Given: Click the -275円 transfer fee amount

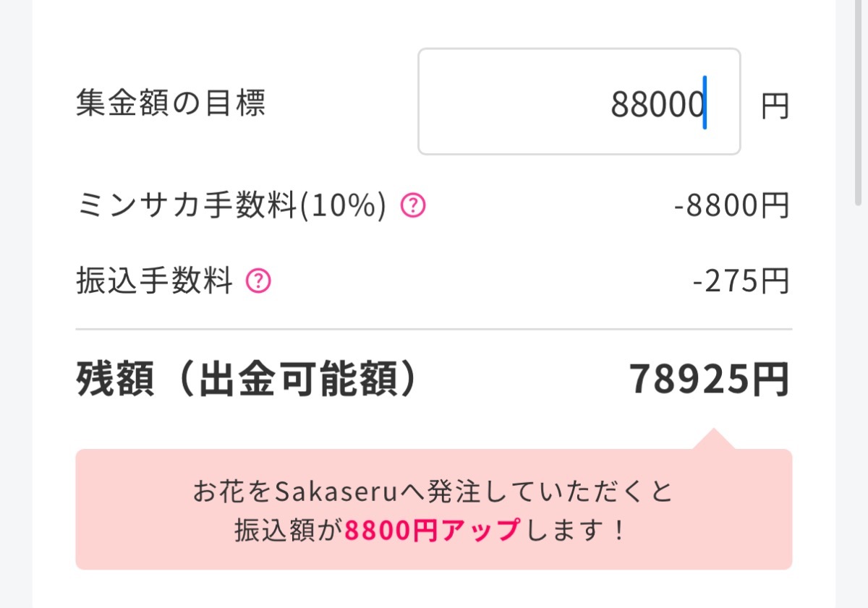Looking at the screenshot, I should coord(740,281).
